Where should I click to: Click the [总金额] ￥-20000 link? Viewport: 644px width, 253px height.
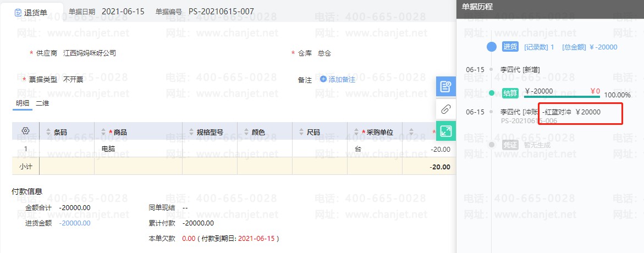click(590, 47)
